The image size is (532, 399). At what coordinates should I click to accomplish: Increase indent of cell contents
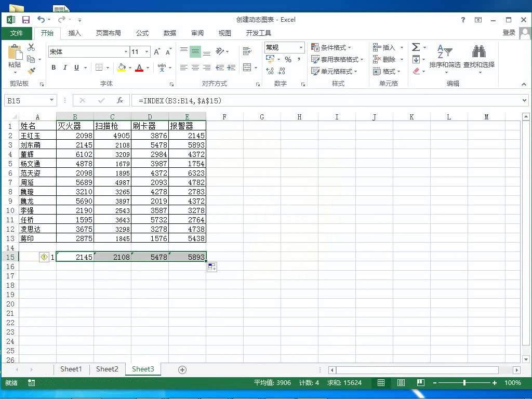point(231,68)
